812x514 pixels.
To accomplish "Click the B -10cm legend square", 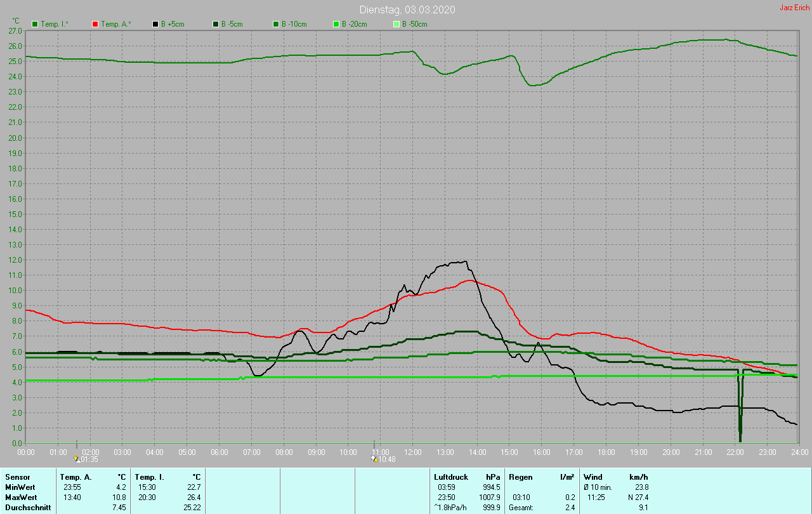I will pos(276,24).
